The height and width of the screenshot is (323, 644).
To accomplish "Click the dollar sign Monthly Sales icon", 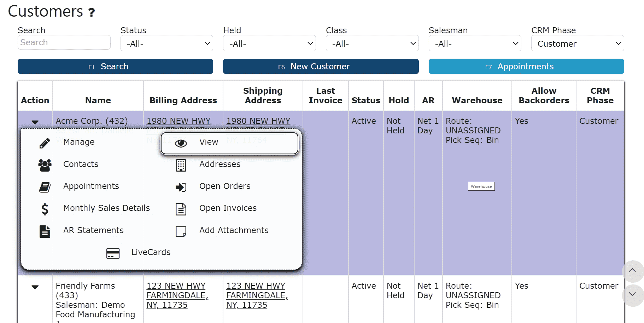I will click(x=45, y=209).
